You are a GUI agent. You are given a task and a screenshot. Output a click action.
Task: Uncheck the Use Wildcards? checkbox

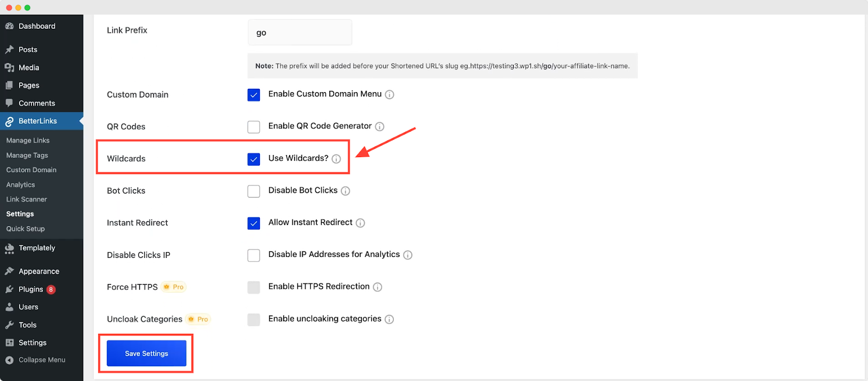(254, 159)
